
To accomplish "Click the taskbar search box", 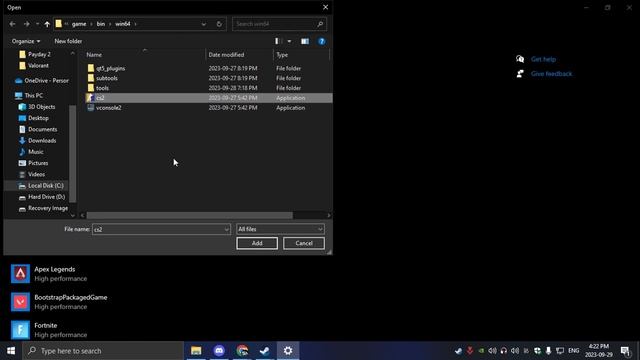I will [103, 351].
